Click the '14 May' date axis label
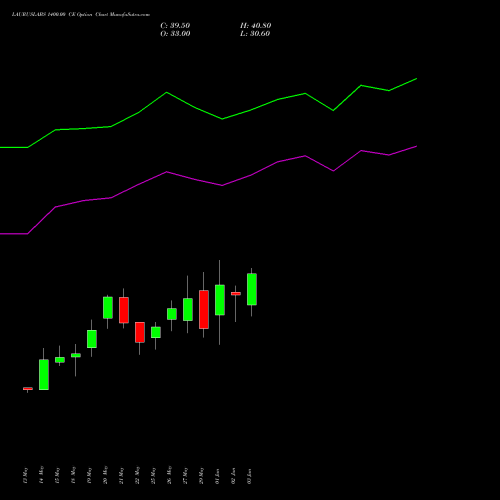Screen dimensions: 500x500 click(41, 475)
